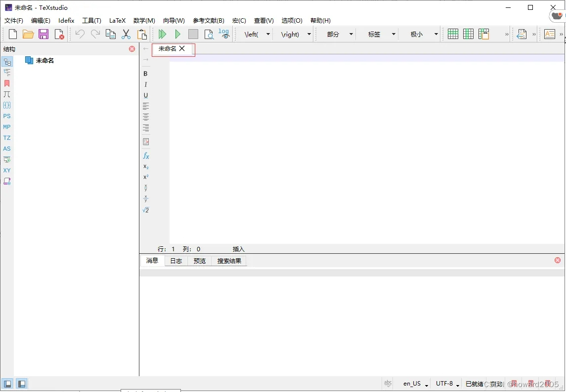
Task: Toggle inline spell check abc icon
Action: 388,383
